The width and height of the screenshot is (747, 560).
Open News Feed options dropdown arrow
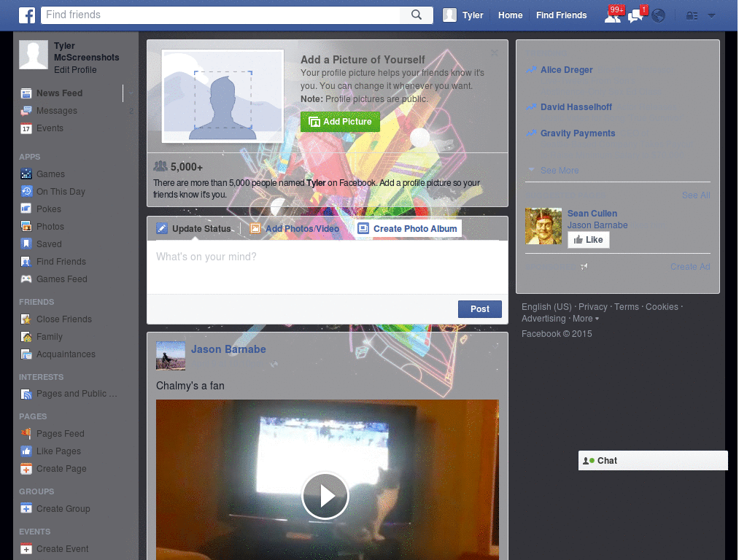pos(131,93)
